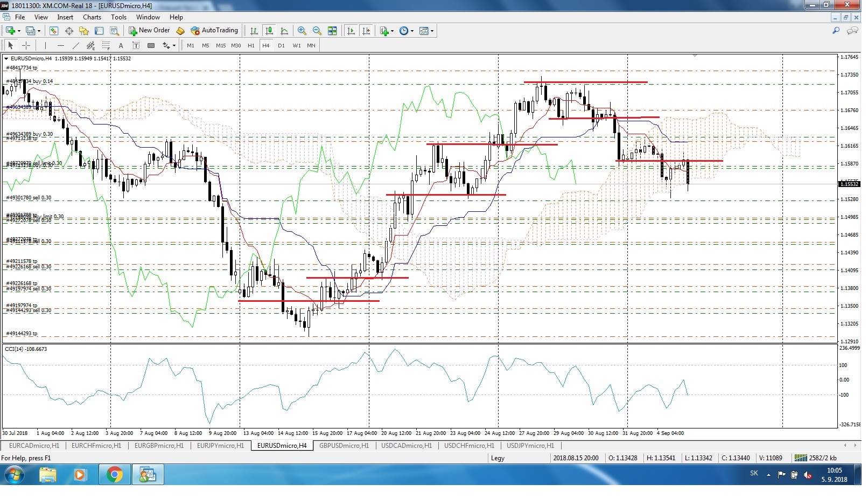The height and width of the screenshot is (498, 868).
Task: Zoom in on the chart
Action: 302,31
